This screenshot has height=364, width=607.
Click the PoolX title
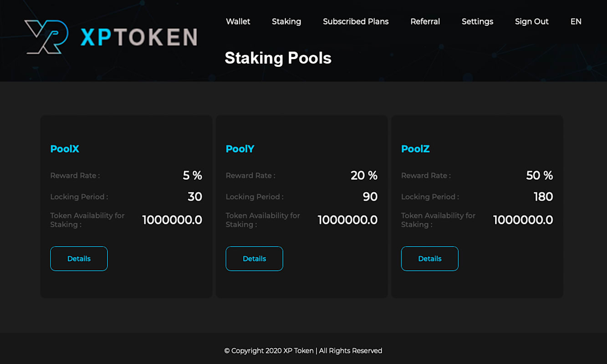pyautogui.click(x=65, y=149)
